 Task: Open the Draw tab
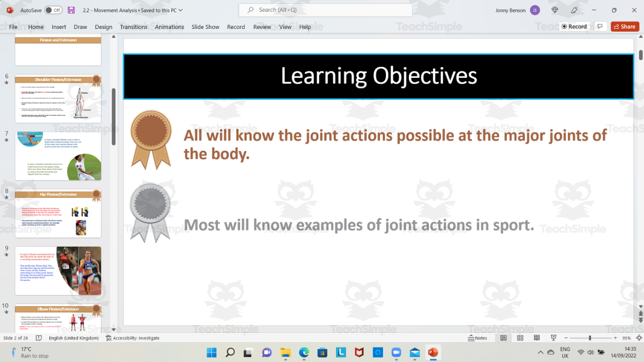click(x=80, y=27)
